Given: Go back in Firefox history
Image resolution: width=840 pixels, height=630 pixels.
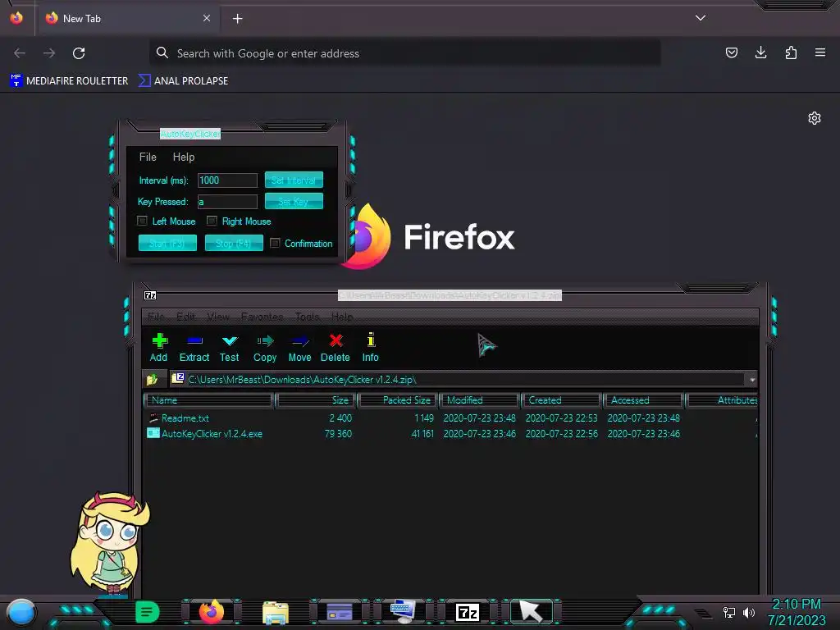Looking at the screenshot, I should click(x=20, y=53).
